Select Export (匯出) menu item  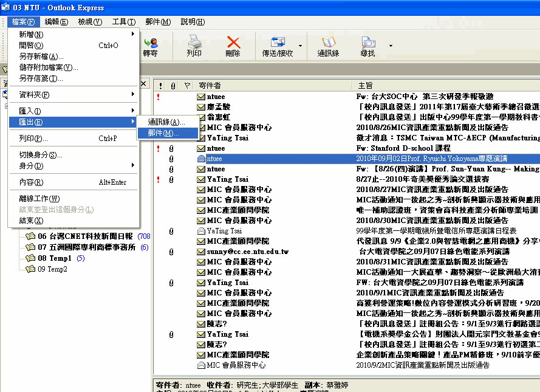(73, 122)
